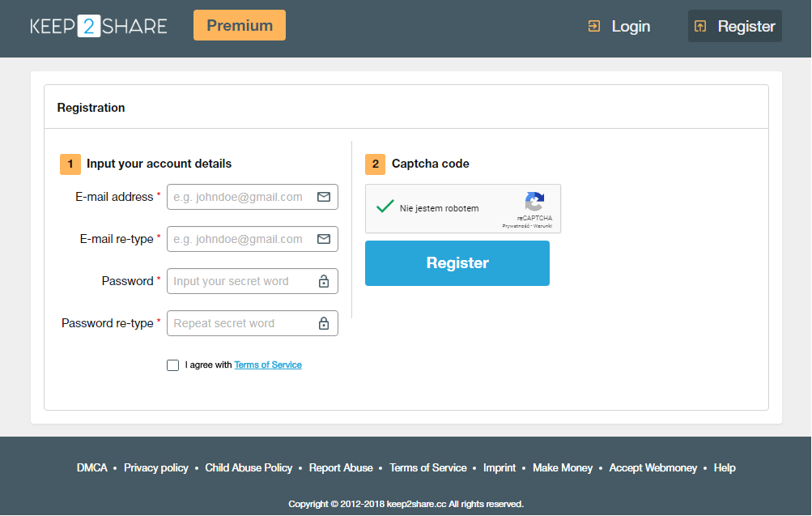Click the 'Registration' heading text
The image size is (812, 516).
pos(91,108)
